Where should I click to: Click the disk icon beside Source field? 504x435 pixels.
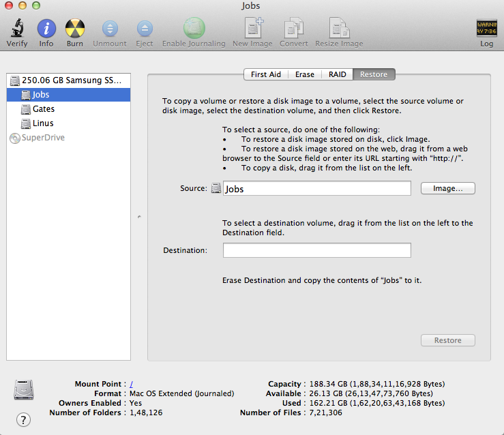216,188
